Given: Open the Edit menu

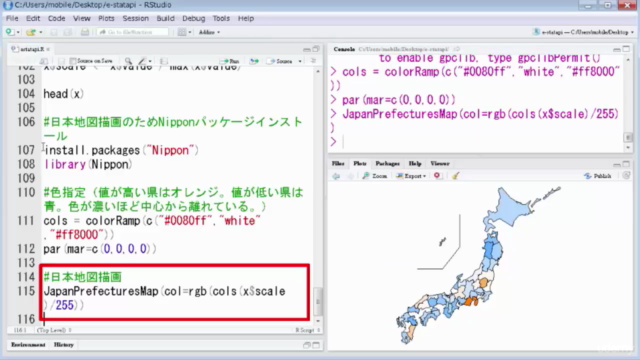Looking at the screenshot, I should tap(33, 18).
